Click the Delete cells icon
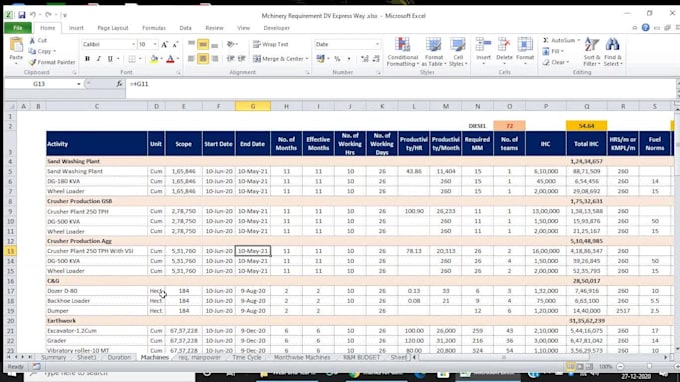This screenshot has width=680, height=382. tap(504, 45)
